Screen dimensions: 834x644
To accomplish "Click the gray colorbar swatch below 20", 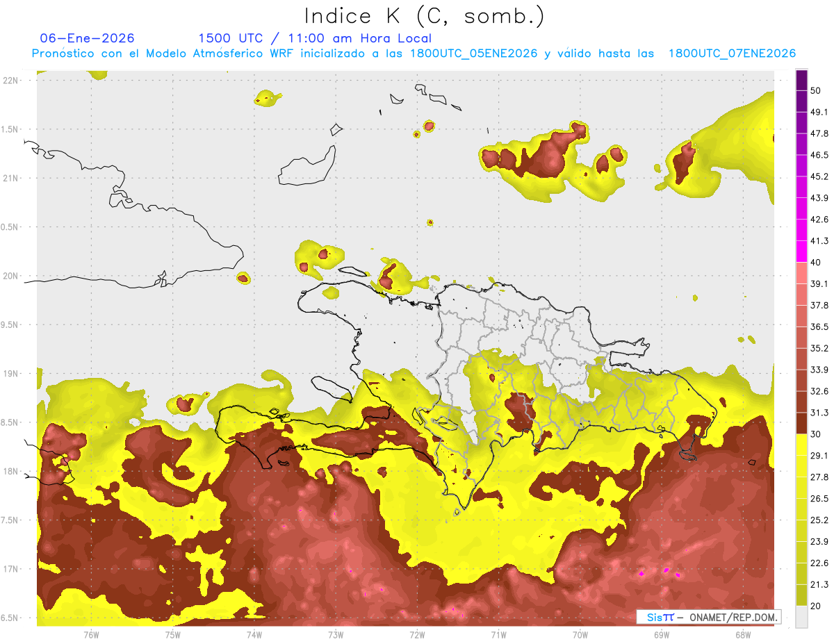I will click(x=801, y=617).
